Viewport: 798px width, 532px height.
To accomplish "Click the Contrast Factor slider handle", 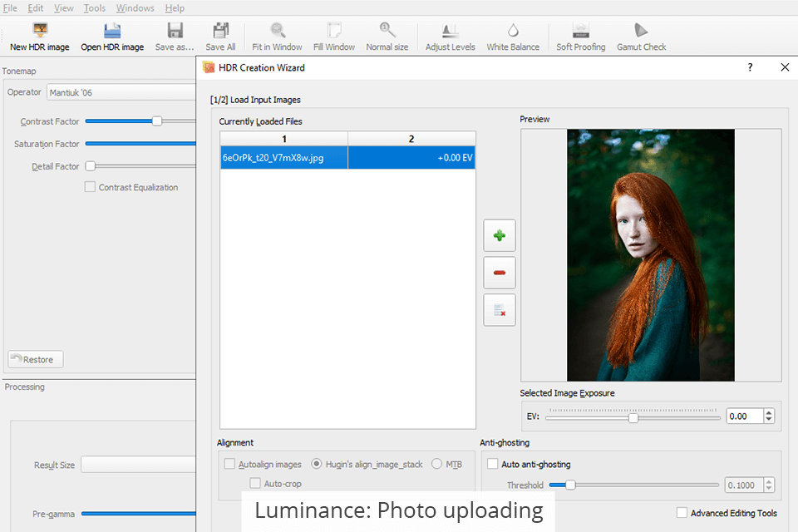I will tap(157, 121).
